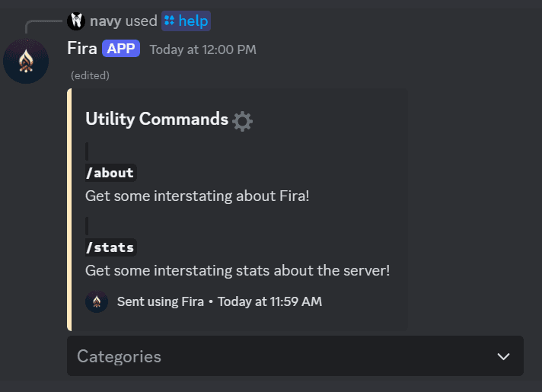
Task: Click the small Fira icon in embed footer
Action: [x=97, y=301]
